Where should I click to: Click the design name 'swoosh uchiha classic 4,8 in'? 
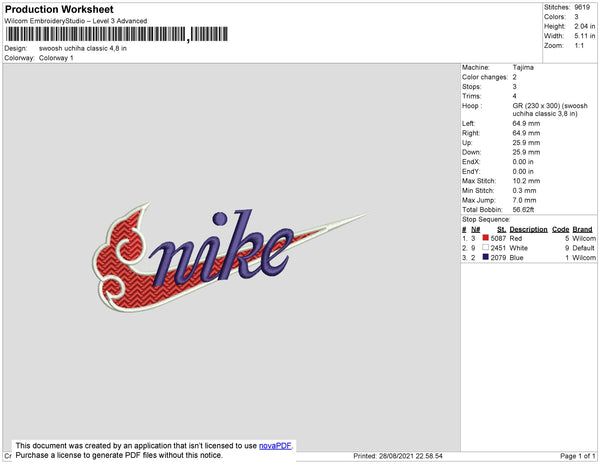[83, 49]
